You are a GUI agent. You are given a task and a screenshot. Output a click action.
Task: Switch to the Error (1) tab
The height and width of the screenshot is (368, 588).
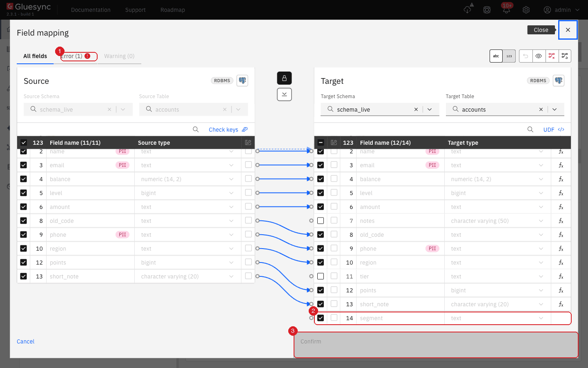coord(76,56)
